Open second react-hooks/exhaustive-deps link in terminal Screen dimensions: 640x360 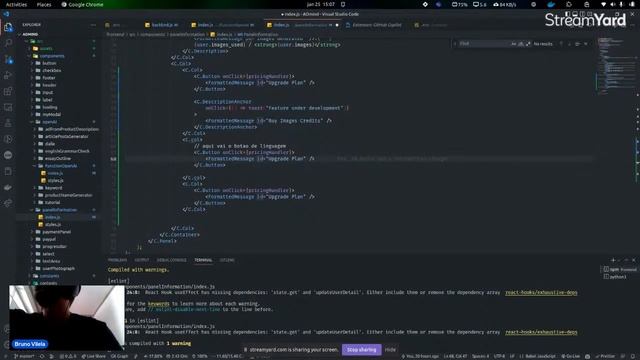(541, 332)
